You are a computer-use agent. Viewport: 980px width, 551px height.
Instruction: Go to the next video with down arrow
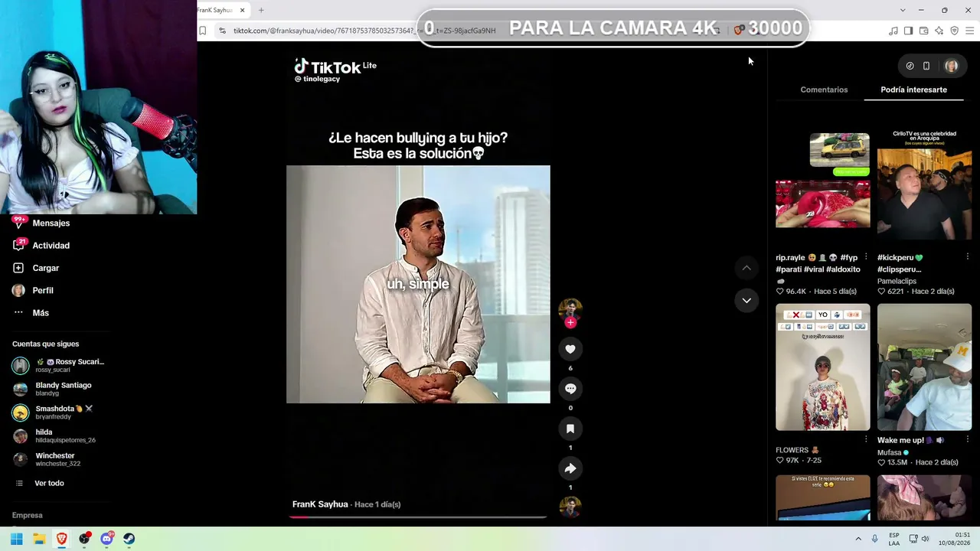[x=746, y=300]
